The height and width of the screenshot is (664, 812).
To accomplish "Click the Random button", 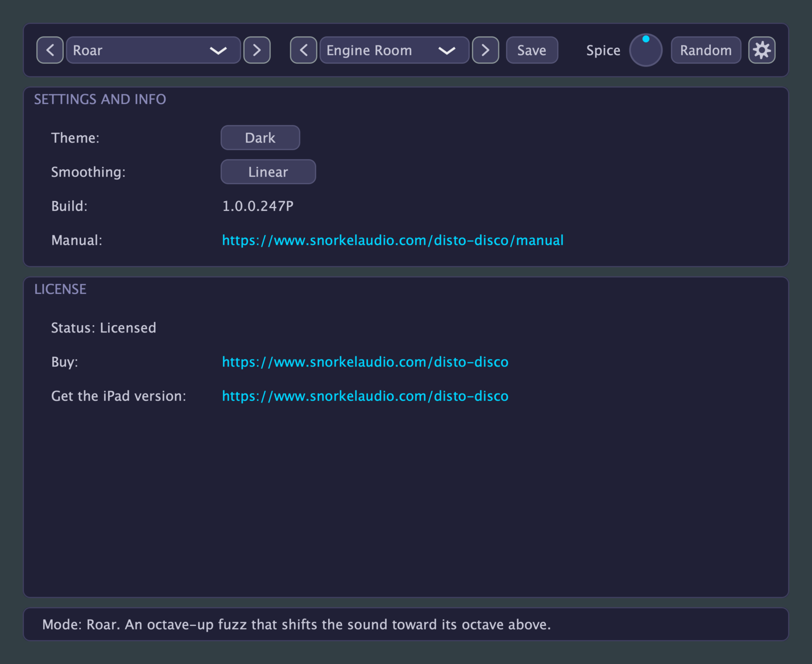I will point(706,50).
